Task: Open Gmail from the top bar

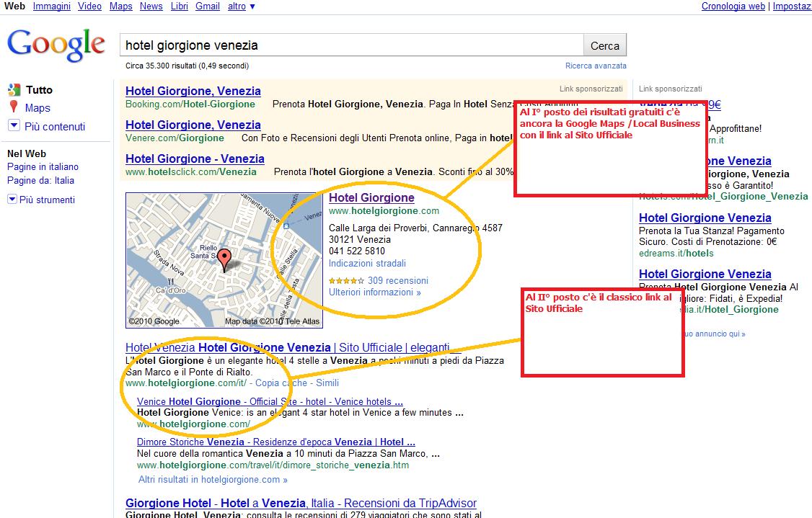Action: point(208,6)
